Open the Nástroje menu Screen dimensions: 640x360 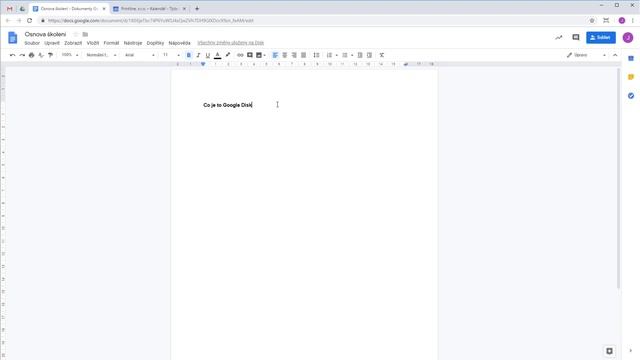click(x=133, y=43)
